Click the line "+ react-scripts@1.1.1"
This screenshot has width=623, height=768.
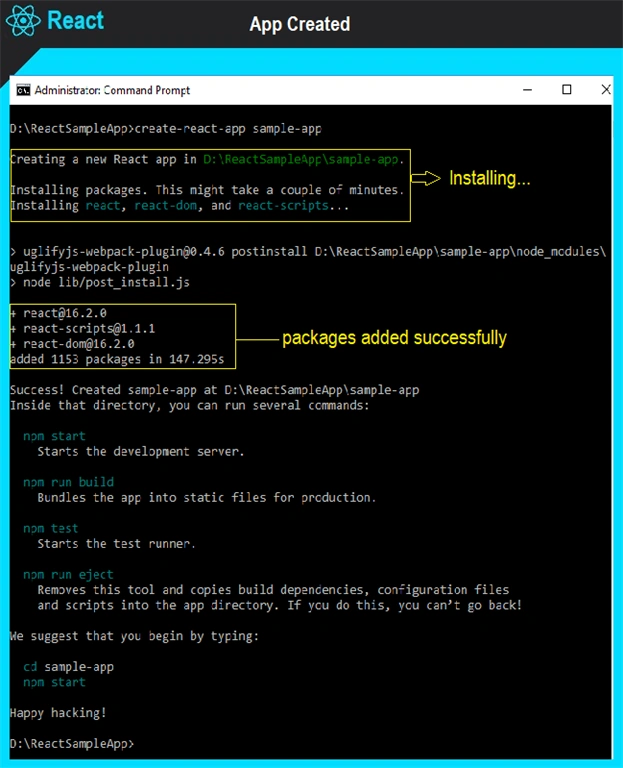click(82, 329)
